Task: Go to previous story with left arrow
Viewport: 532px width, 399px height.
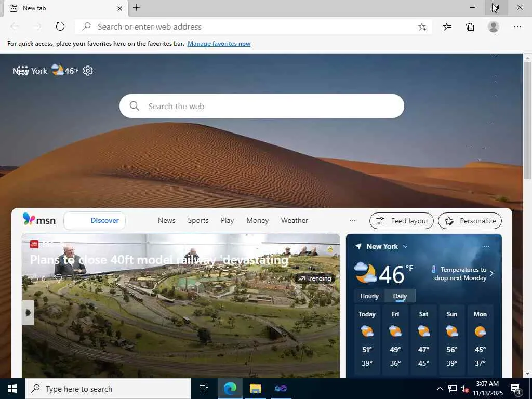Action: [x=28, y=312]
